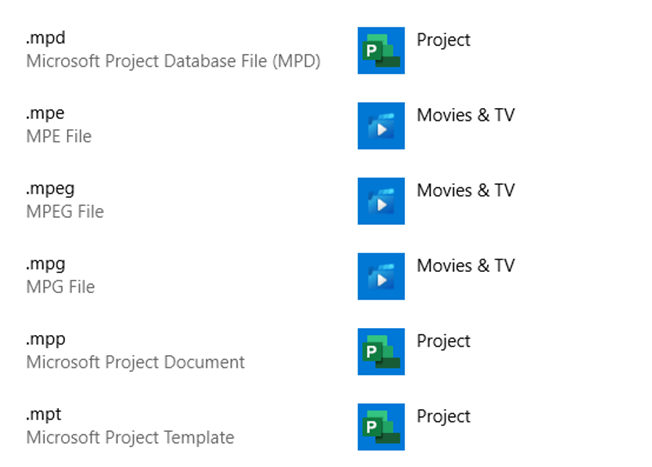
Task: Select Movies & TV label for .mpeg
Action: point(466,190)
